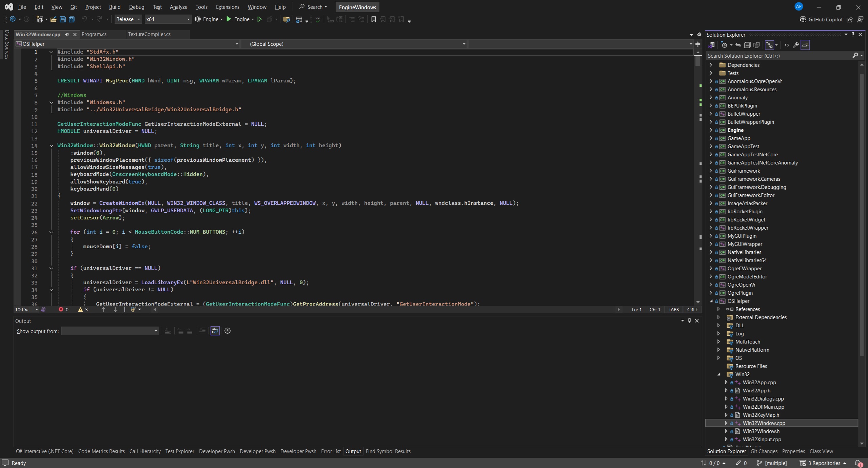Click the New Project toolbar icon
This screenshot has width=868, height=468.
click(40, 19)
